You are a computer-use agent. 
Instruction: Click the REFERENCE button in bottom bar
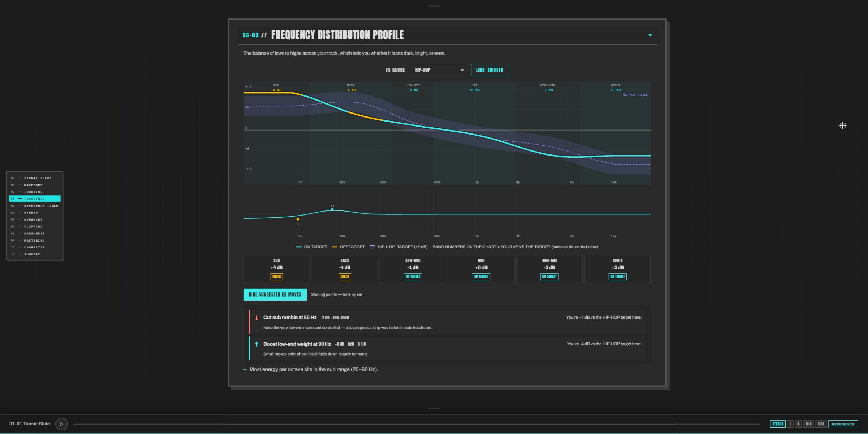coord(843,424)
